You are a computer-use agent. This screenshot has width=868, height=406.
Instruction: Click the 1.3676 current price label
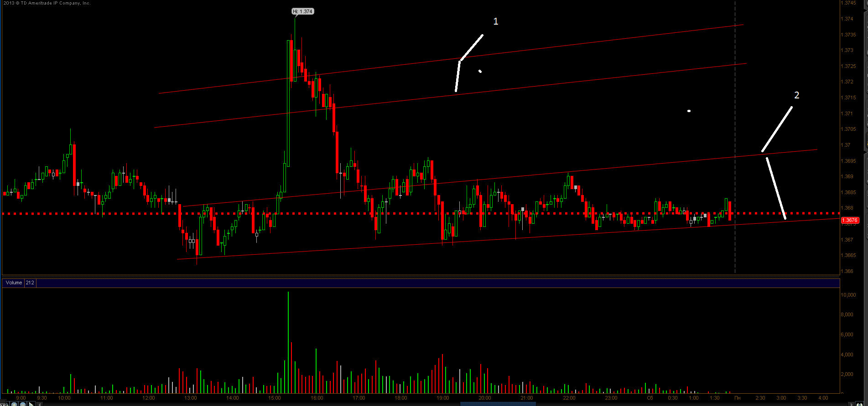(850, 220)
